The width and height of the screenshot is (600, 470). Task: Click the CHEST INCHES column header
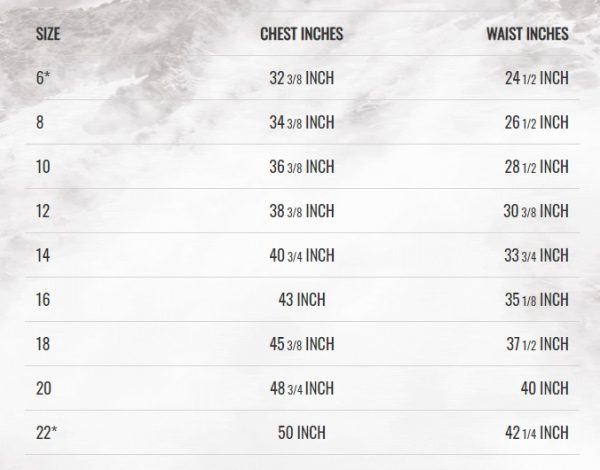(x=301, y=34)
